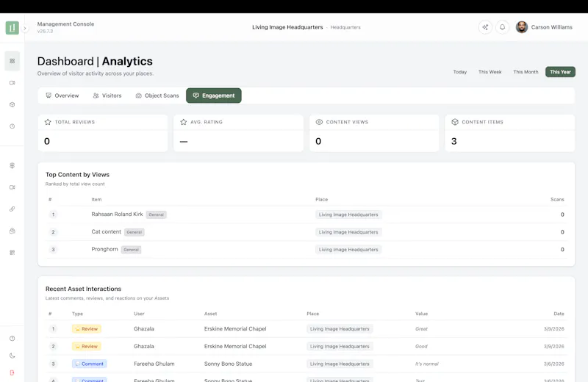Click user Fareeha Ghulam in interaction row 3

[154, 364]
